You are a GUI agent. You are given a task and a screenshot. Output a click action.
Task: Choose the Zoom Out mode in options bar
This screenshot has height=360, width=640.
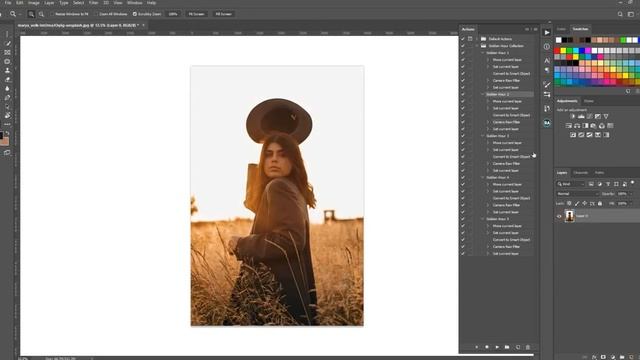[41, 14]
